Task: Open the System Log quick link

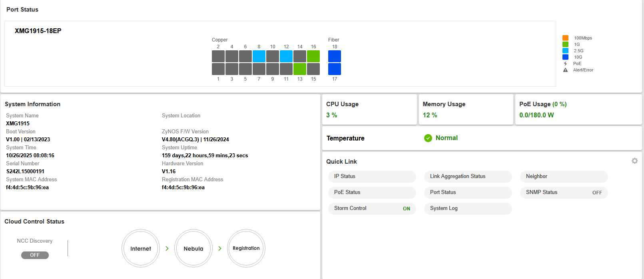Action: tap(468, 208)
